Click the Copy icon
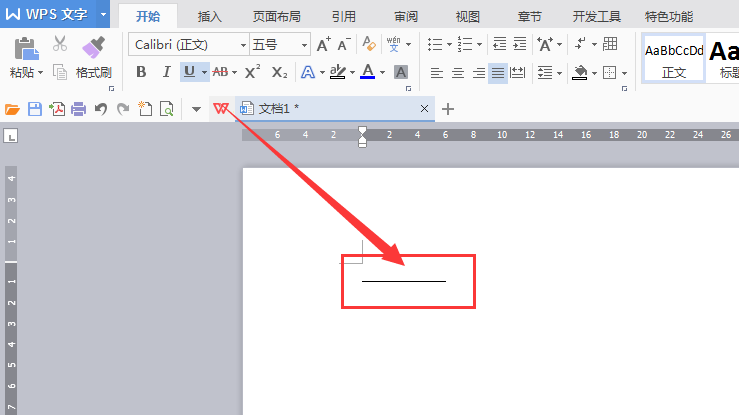 (x=60, y=72)
